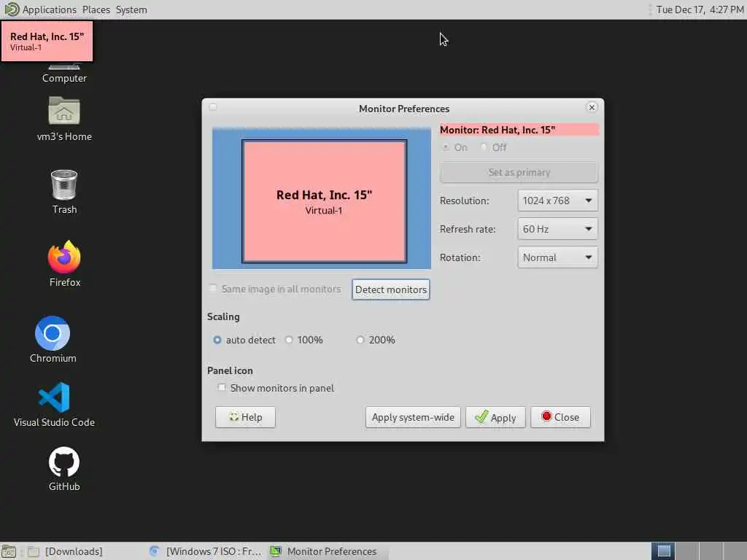Click the 'Panel icon' section heading
747x560 pixels.
pyautogui.click(x=230, y=370)
